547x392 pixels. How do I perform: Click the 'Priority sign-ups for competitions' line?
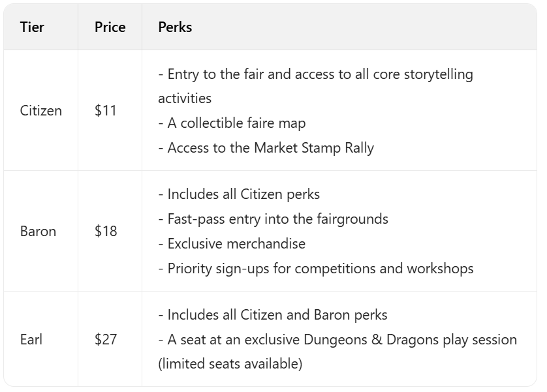[320, 268]
